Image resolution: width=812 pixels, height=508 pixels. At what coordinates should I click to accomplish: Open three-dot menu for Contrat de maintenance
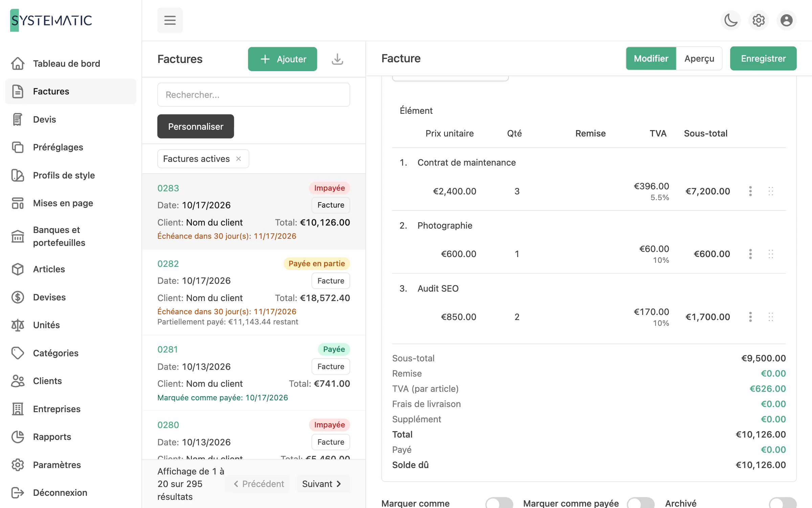[x=750, y=191]
